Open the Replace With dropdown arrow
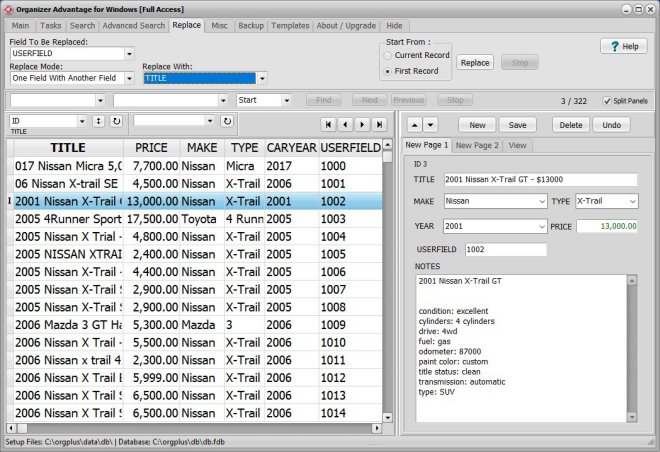This screenshot has height=452, width=660. pos(262,79)
